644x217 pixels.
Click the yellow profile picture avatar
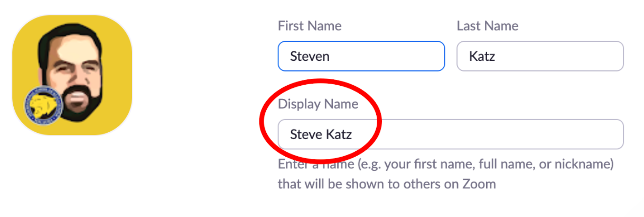pos(72,75)
